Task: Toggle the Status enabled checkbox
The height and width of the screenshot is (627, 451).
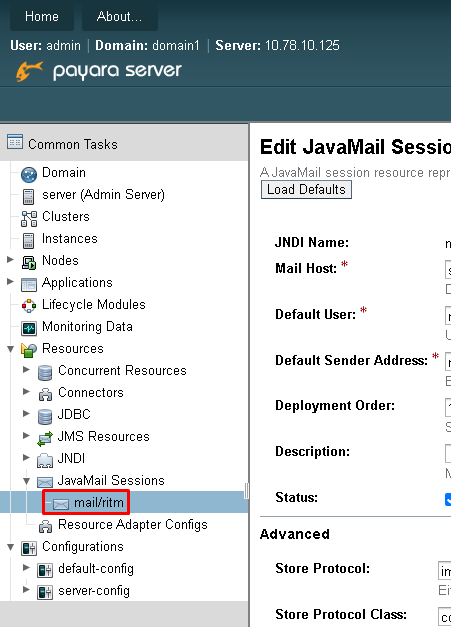Action: click(x=448, y=499)
